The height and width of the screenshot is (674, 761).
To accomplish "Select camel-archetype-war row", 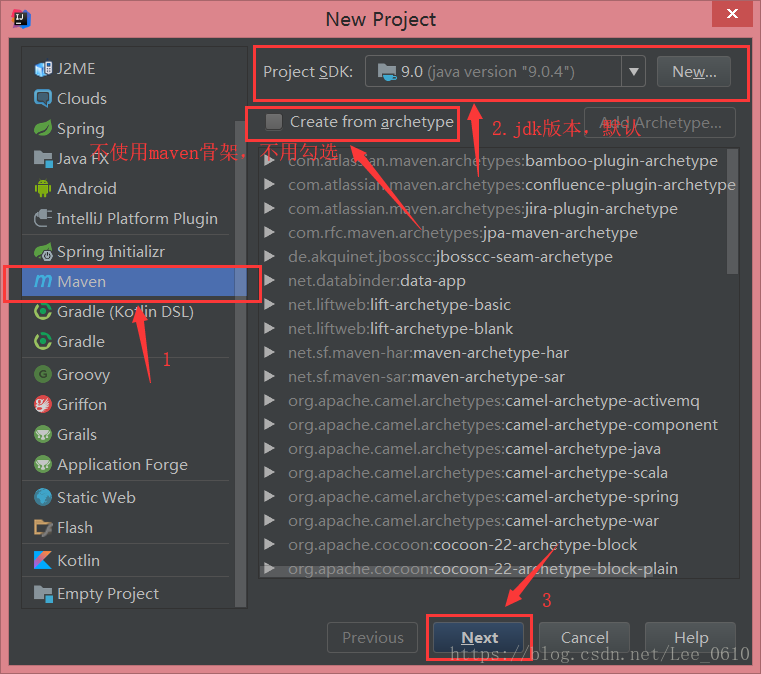I will point(498,521).
